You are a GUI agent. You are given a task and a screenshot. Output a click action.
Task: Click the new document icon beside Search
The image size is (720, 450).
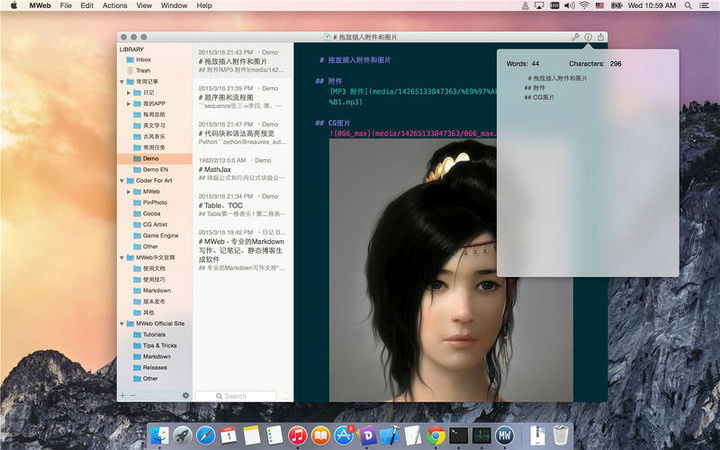285,396
